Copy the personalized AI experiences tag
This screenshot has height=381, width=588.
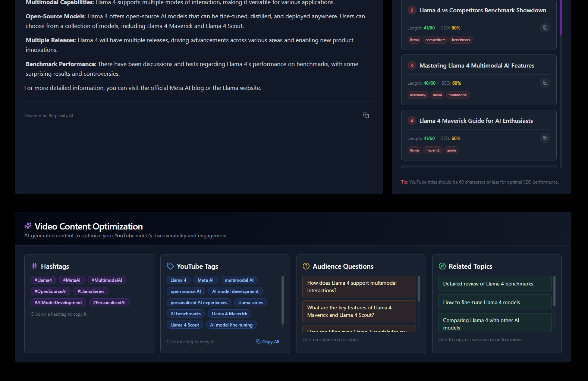tap(199, 303)
